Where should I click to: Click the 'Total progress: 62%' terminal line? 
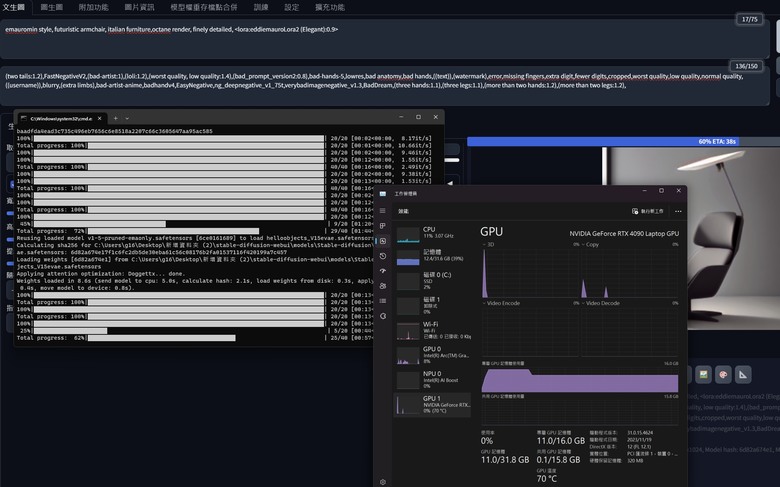(x=195, y=338)
